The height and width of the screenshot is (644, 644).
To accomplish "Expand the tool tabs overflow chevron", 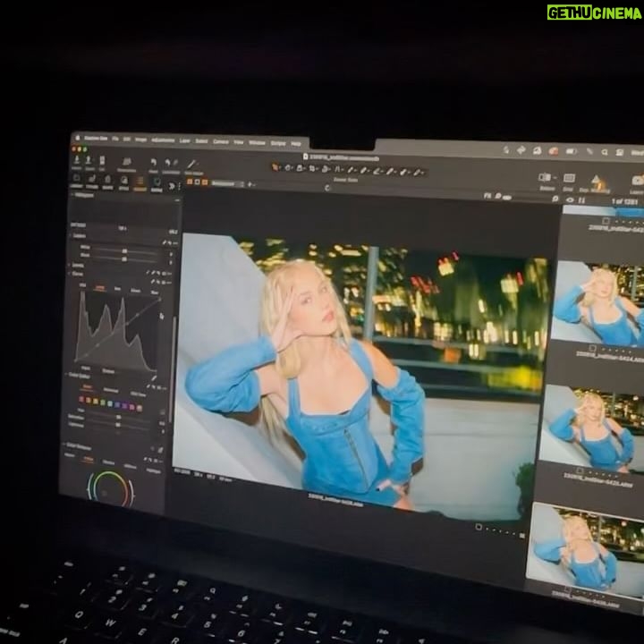I will point(171,186).
